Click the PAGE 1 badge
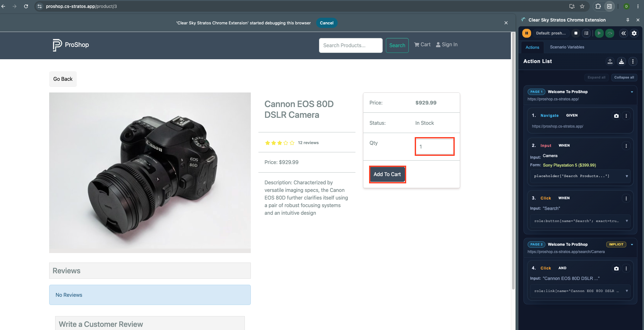 tap(537, 92)
